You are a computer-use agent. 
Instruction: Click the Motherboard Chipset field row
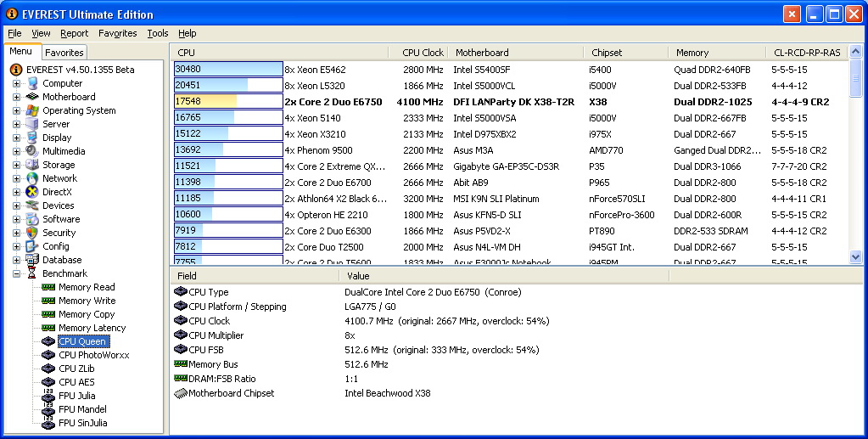tap(421, 393)
